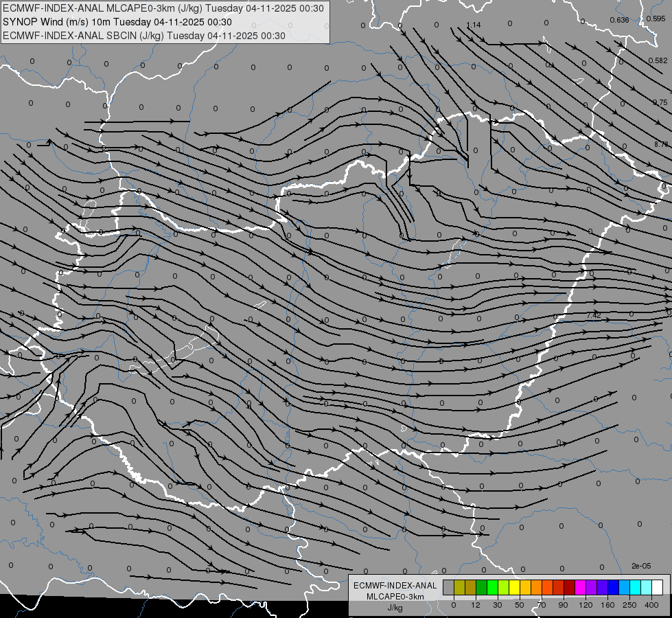The height and width of the screenshot is (618, 672).
Task: Click the legend scale tick label 160
Action: [607, 605]
